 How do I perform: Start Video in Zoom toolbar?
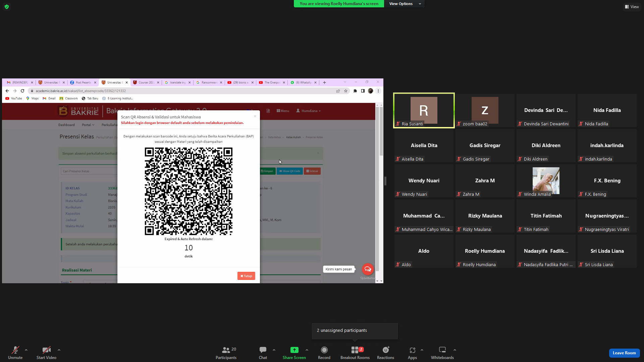tap(46, 353)
